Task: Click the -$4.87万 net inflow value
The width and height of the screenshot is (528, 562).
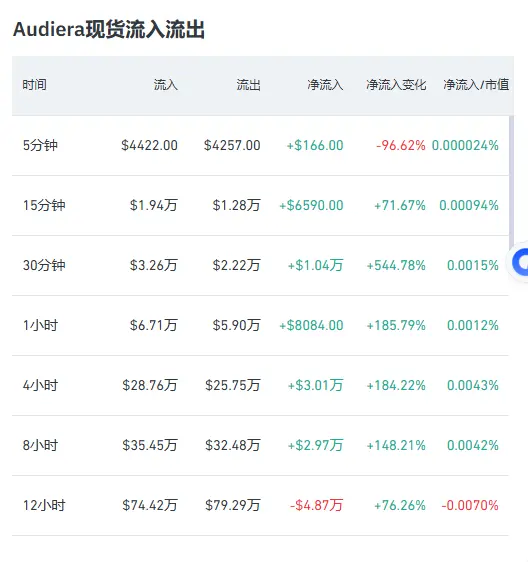Action: tap(317, 505)
